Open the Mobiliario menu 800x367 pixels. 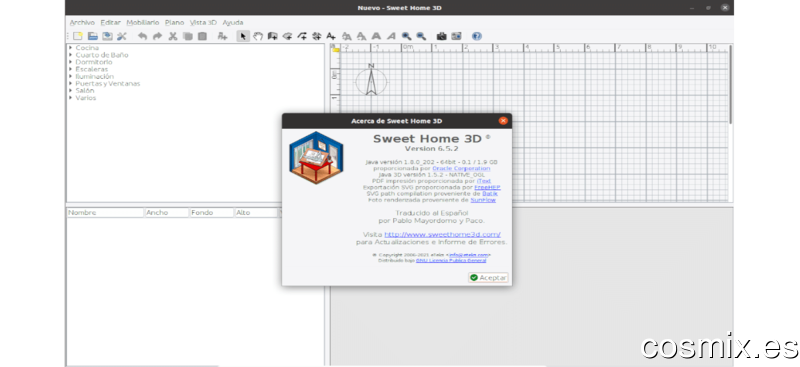(143, 22)
